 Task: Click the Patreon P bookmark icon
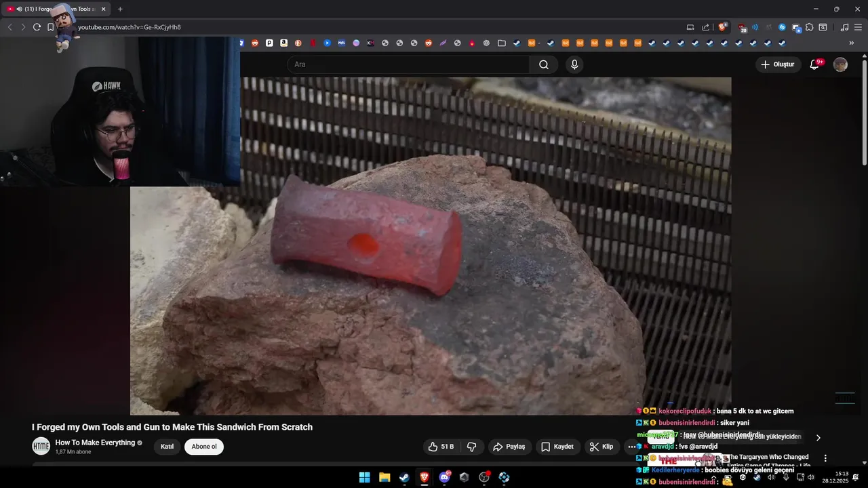269,43
